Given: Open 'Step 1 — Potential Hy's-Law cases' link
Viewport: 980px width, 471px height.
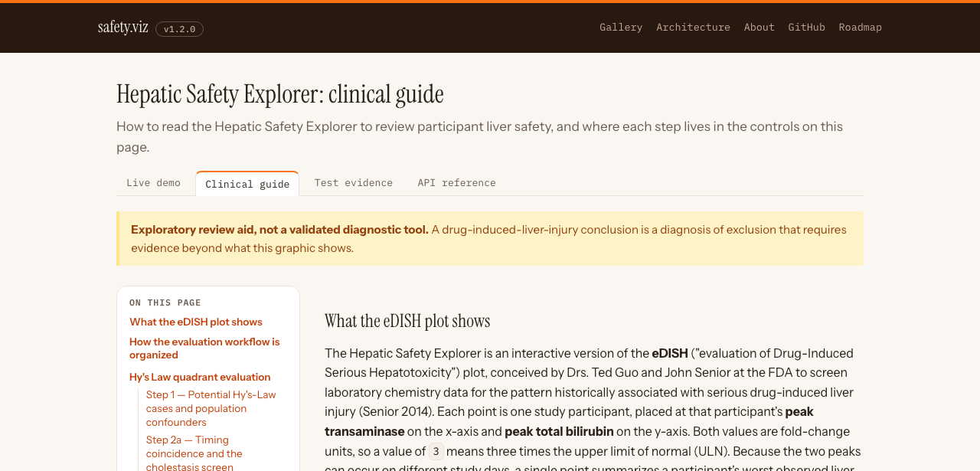Looking at the screenshot, I should (211, 408).
